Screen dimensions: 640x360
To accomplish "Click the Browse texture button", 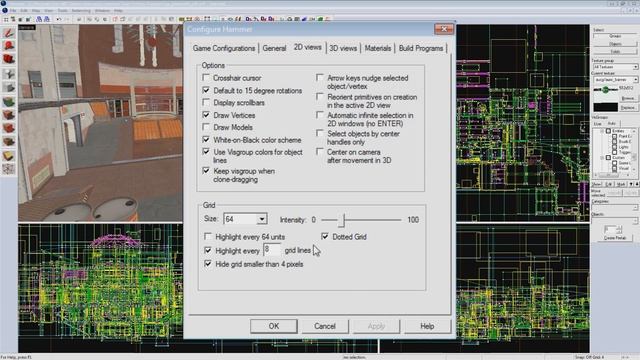I will (628, 98).
